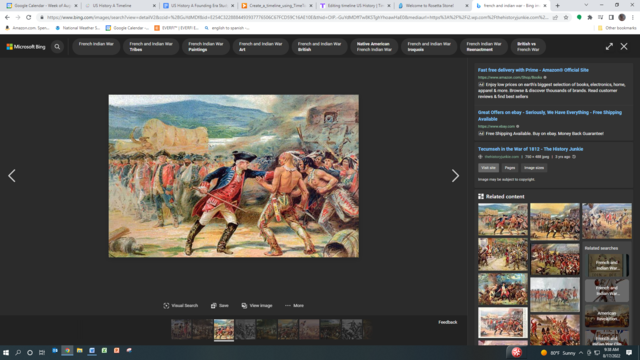Select the highlighted filmstrip thumbnail

[x=224, y=329]
